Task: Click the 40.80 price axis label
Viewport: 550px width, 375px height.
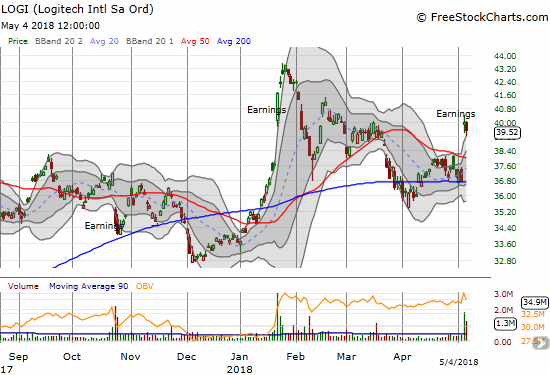Action: 505,109
